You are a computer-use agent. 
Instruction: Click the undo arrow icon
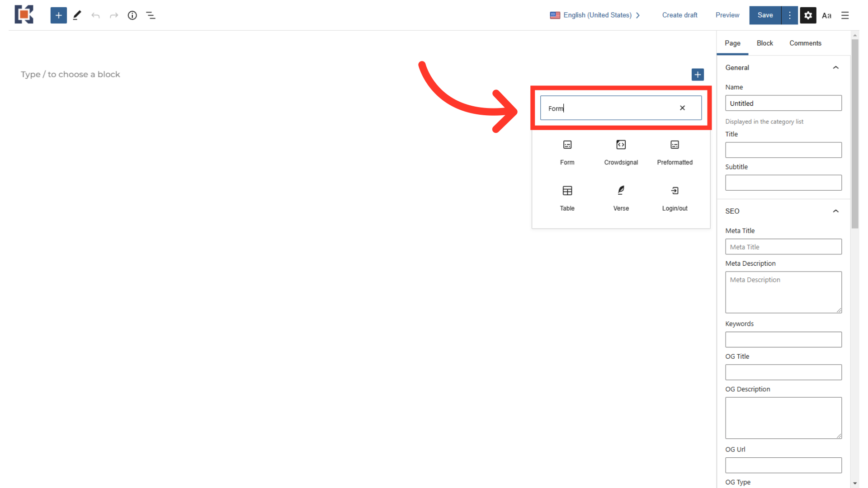coord(95,15)
